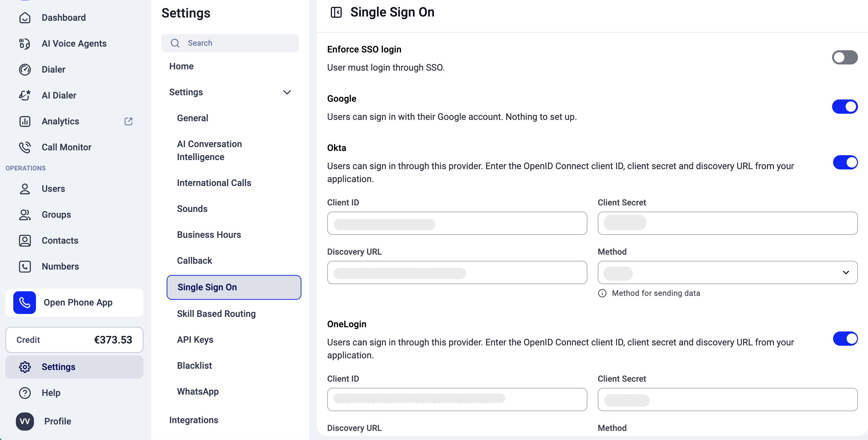The image size is (868, 440).
Task: Click the VV profile avatar
Action: click(25, 422)
